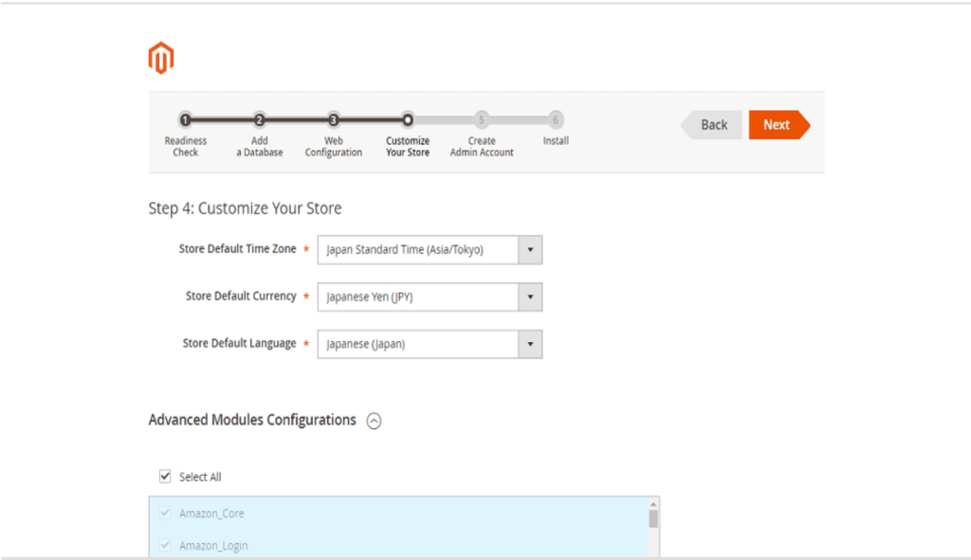
Task: Uncheck the Amazon_Core module checkbox
Action: (166, 514)
